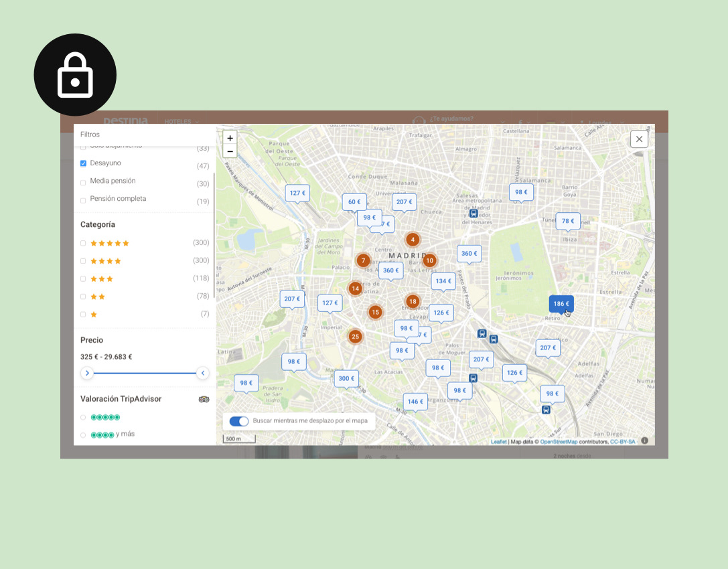Select the 360 € marker beside Paseo del Prado

click(469, 254)
